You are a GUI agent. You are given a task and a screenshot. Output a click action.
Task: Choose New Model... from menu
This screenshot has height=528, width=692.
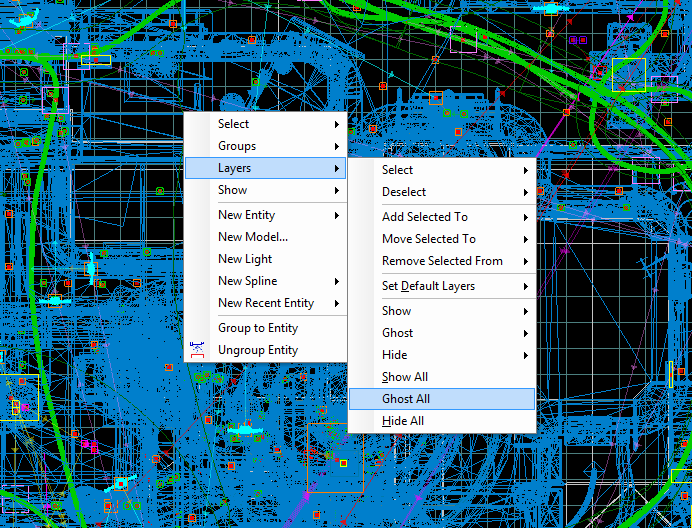(x=252, y=237)
